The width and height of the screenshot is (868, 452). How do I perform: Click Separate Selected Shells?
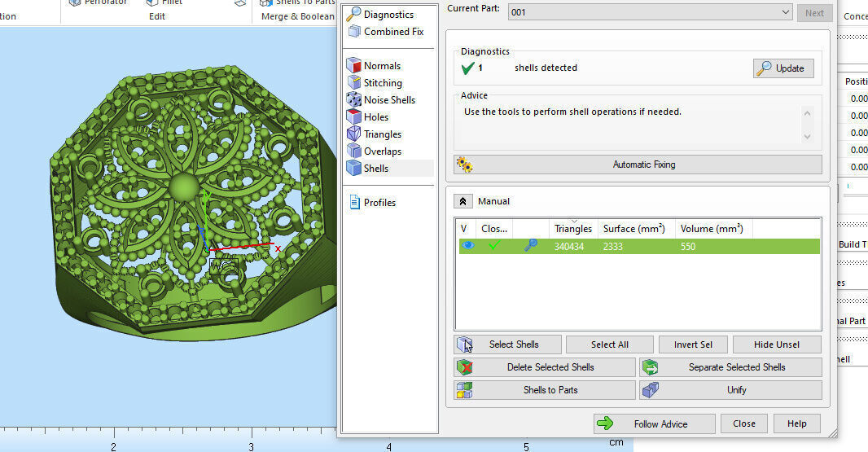730,367
